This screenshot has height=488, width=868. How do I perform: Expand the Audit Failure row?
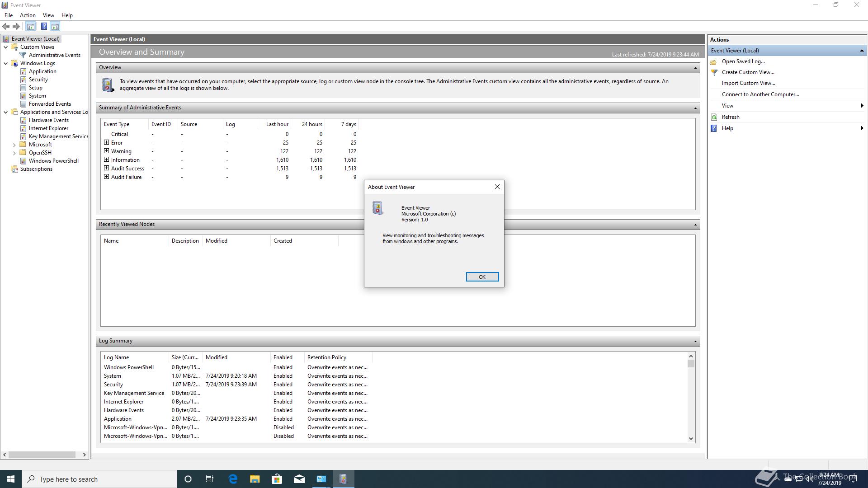pos(106,177)
